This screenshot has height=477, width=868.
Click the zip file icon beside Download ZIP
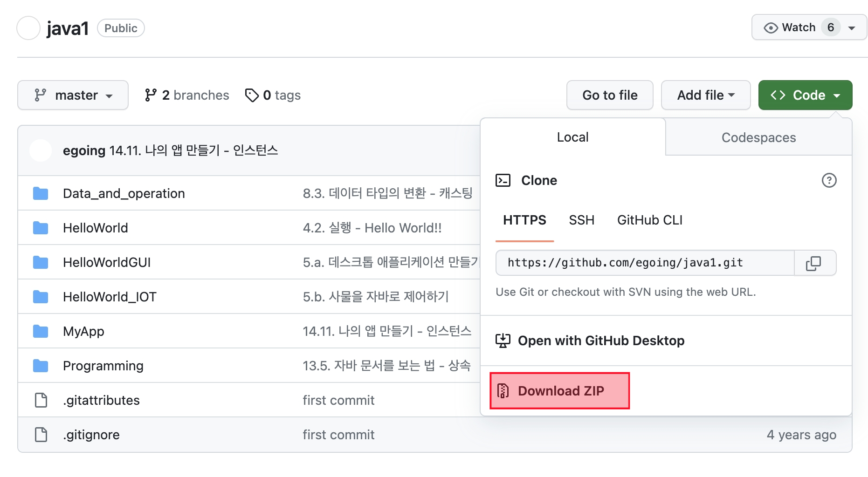click(x=503, y=391)
